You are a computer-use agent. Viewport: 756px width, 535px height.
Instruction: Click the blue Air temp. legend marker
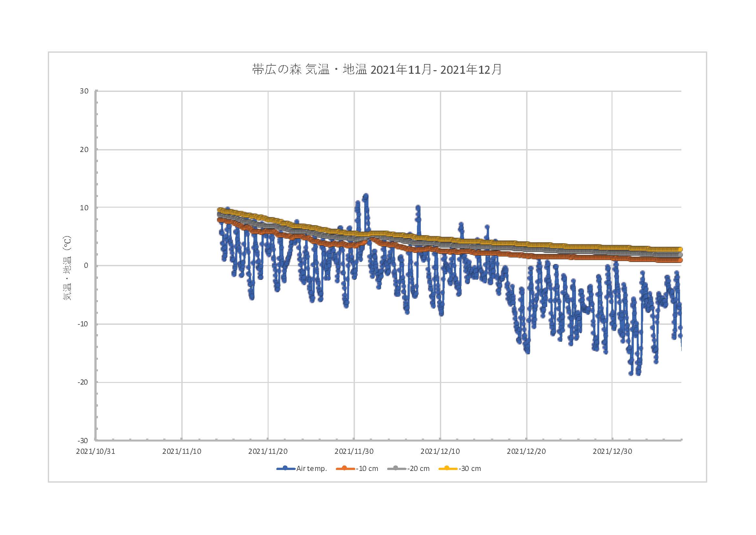285,468
